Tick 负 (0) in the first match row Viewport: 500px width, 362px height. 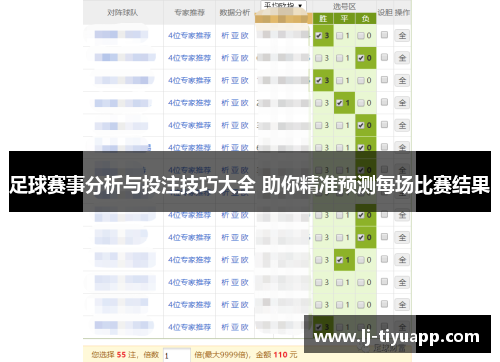(x=361, y=36)
